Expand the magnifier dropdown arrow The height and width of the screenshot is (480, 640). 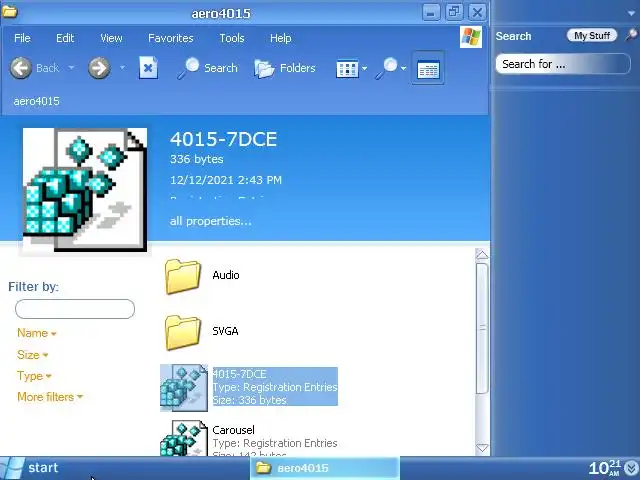pyautogui.click(x=403, y=69)
